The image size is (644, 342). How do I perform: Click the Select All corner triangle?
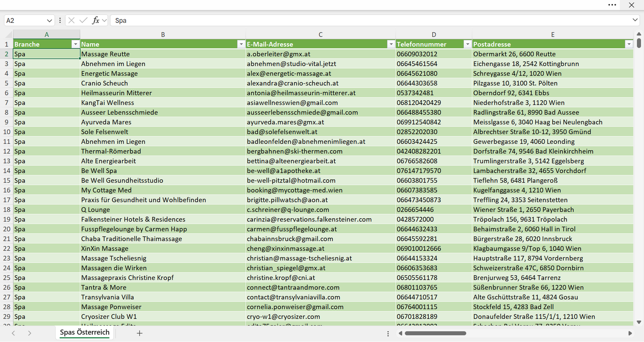coord(8,34)
